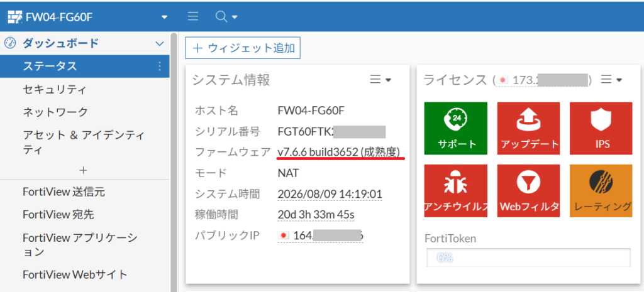Screen dimensions: 644x292
Task: Open FortiView 送信元 monitor
Action: point(65,192)
